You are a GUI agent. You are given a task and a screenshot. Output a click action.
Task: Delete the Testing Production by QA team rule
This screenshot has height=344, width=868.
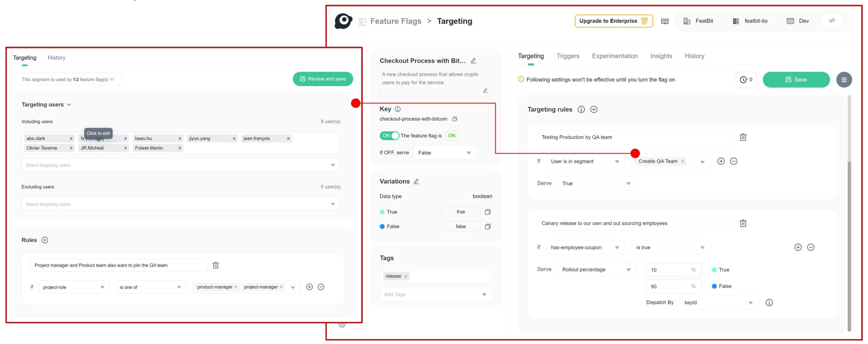743,137
